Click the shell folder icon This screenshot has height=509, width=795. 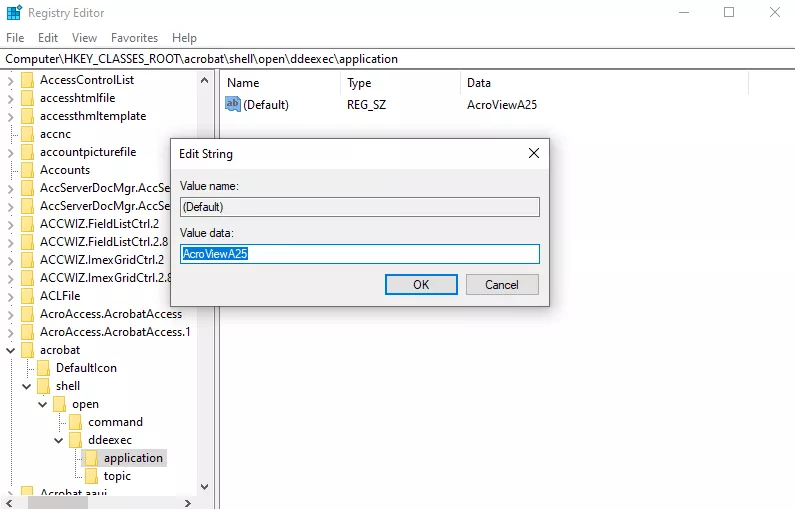click(44, 386)
